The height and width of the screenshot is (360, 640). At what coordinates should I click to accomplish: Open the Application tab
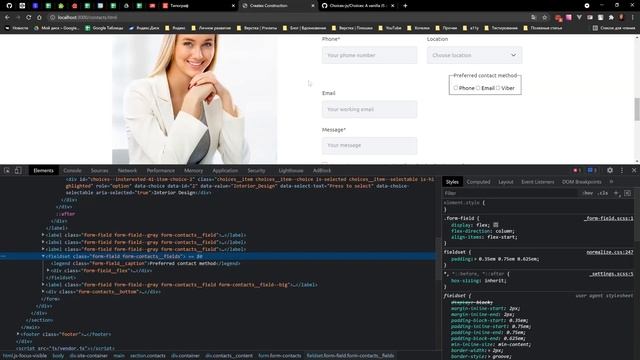[225, 171]
